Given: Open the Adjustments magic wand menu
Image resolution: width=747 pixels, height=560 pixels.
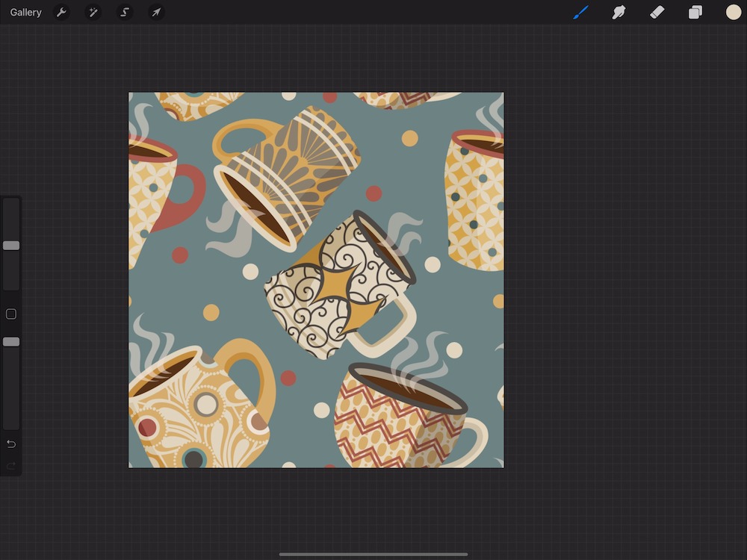Looking at the screenshot, I should coord(93,13).
